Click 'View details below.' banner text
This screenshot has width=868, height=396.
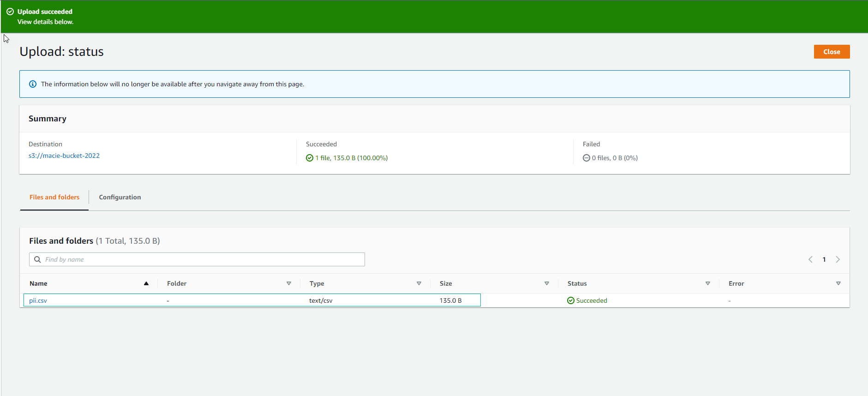46,22
